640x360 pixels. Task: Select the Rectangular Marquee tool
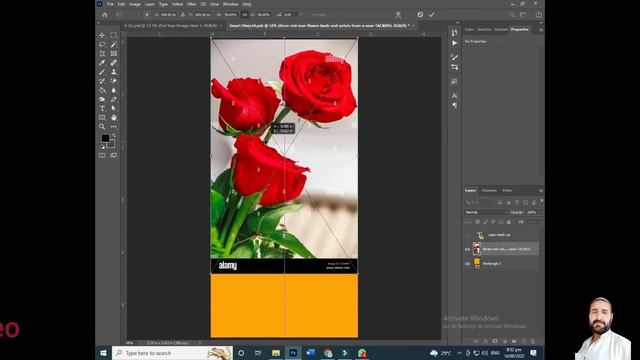114,36
